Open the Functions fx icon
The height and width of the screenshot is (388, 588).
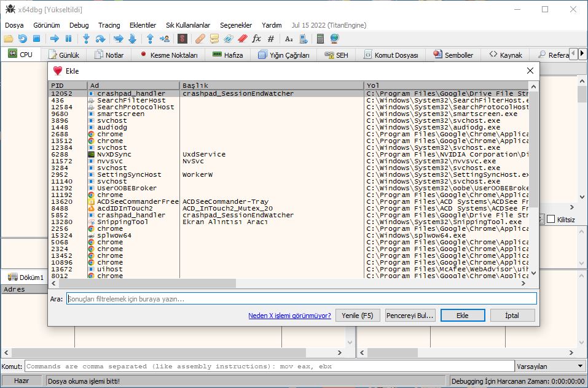click(x=256, y=39)
